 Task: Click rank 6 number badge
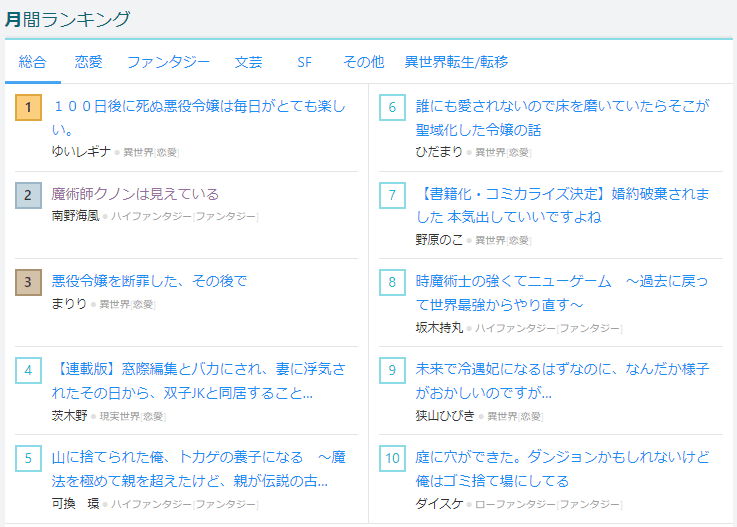tap(392, 107)
